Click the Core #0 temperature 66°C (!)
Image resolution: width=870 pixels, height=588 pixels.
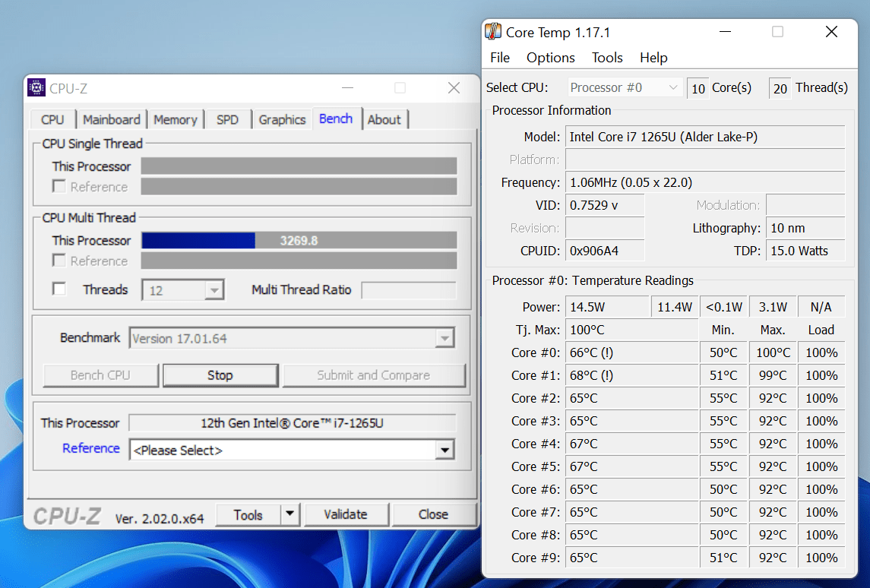[x=631, y=352]
